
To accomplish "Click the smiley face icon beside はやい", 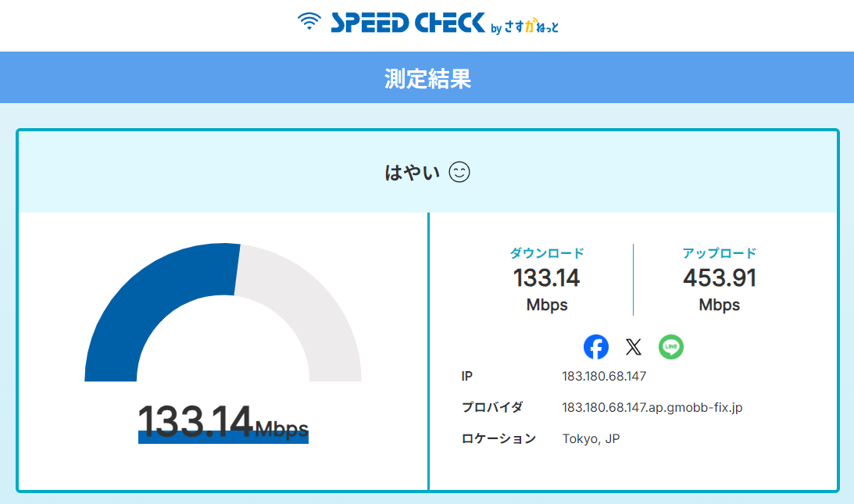I will pyautogui.click(x=459, y=173).
